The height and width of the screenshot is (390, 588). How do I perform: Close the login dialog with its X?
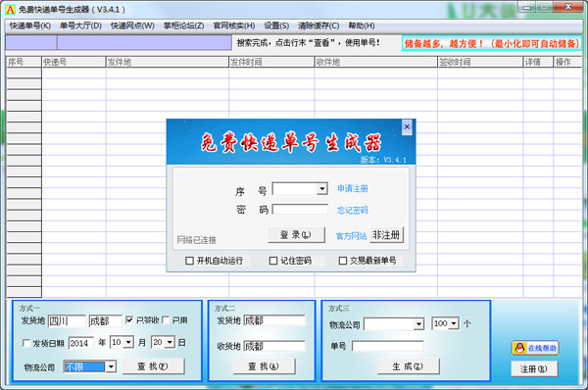pos(407,127)
